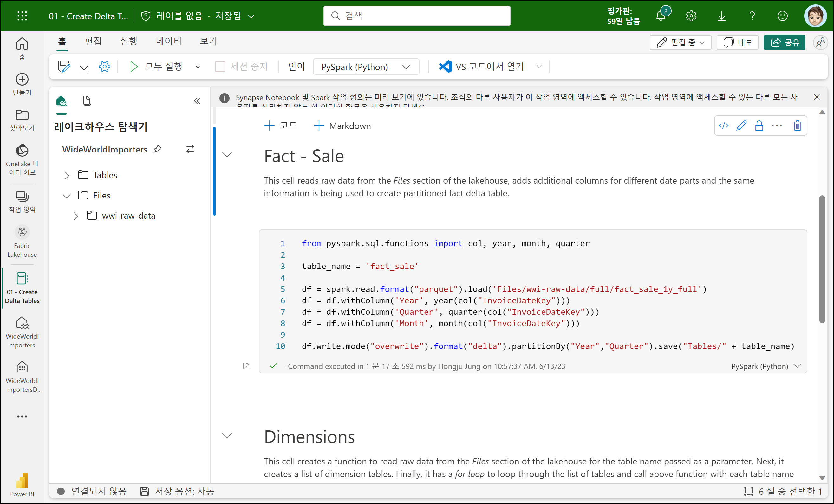The height and width of the screenshot is (504, 834).
Task: Add a Markdown cell
Action: pyautogui.click(x=342, y=126)
